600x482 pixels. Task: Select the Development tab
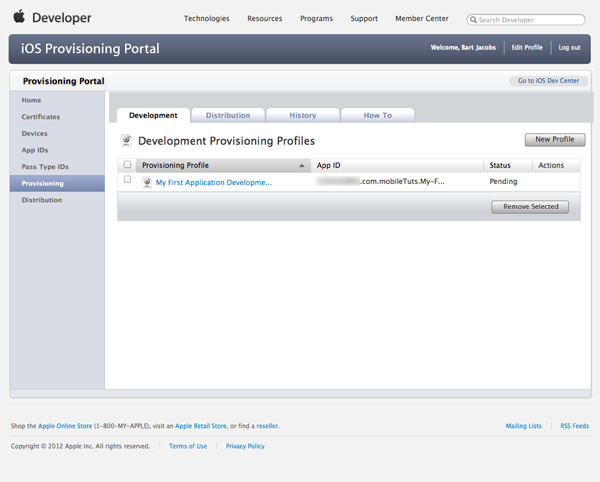click(x=153, y=115)
